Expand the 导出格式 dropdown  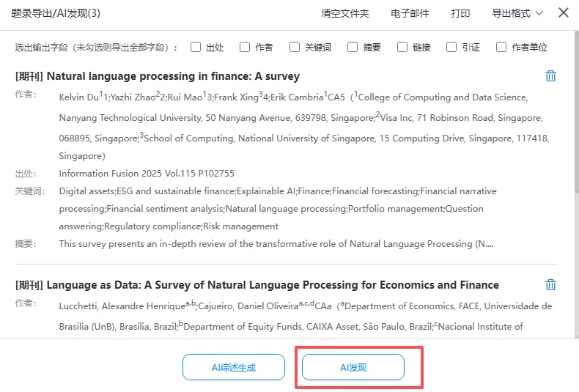[x=510, y=13]
